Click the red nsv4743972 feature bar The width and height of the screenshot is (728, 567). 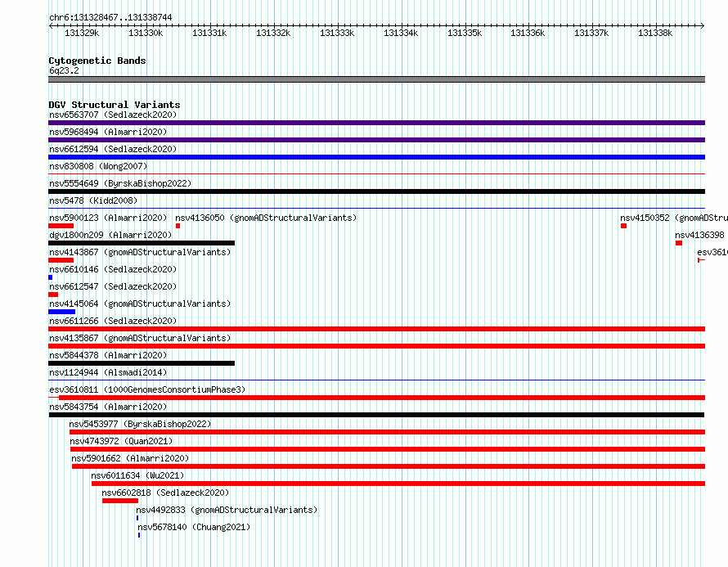click(388, 449)
